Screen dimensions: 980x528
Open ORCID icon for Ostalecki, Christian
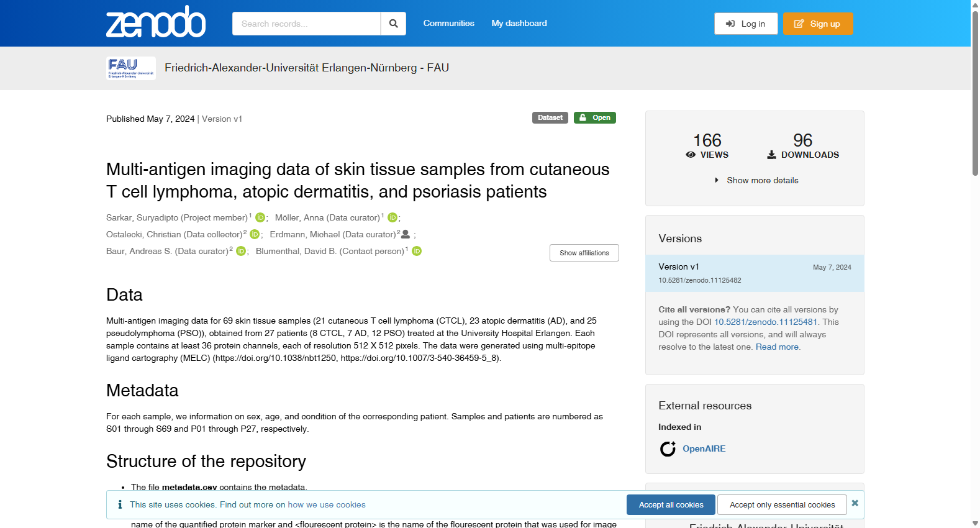[x=255, y=234]
